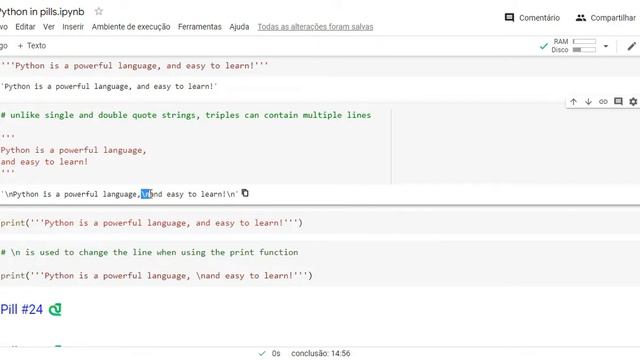Move the cell up with arrow icon
The image size is (640, 360).
click(573, 102)
